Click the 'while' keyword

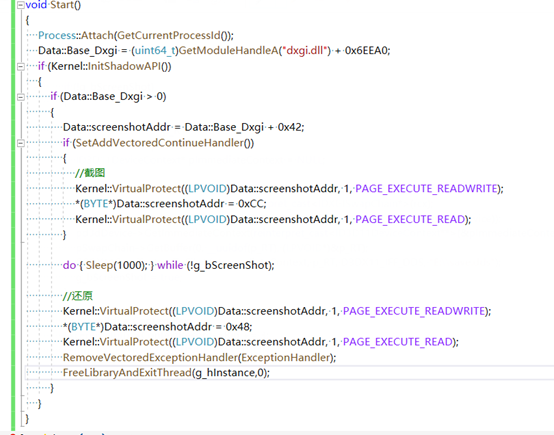[170, 265]
